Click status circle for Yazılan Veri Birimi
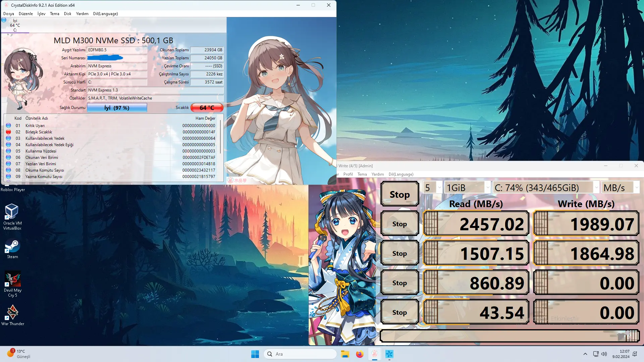The height and width of the screenshot is (362, 644). [8, 164]
